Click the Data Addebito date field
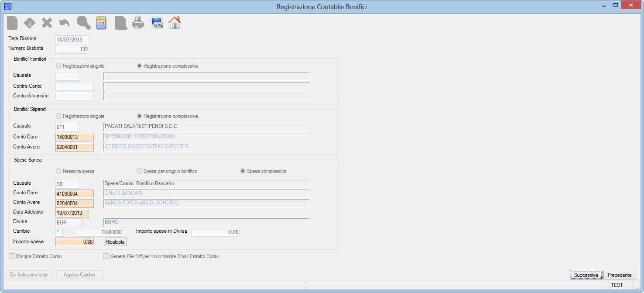Viewport: 644px width, 293px height. (x=72, y=213)
